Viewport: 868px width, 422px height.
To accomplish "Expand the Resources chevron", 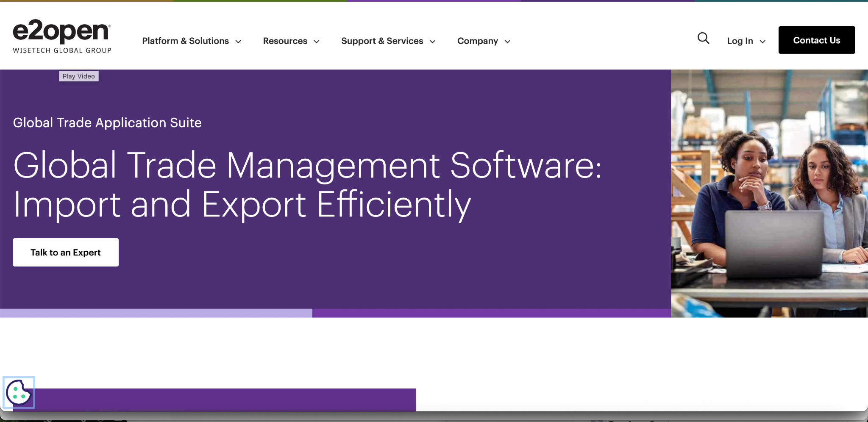I will [316, 42].
